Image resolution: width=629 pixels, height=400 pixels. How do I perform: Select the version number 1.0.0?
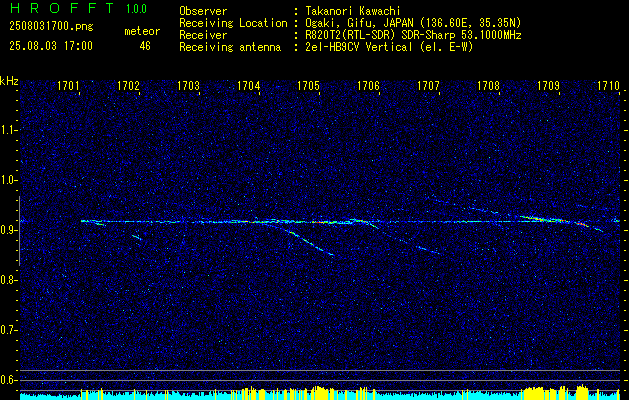tap(136, 9)
